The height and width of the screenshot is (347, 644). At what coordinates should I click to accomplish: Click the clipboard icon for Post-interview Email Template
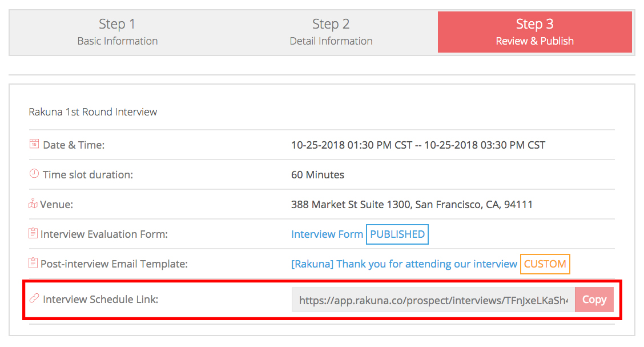34,264
